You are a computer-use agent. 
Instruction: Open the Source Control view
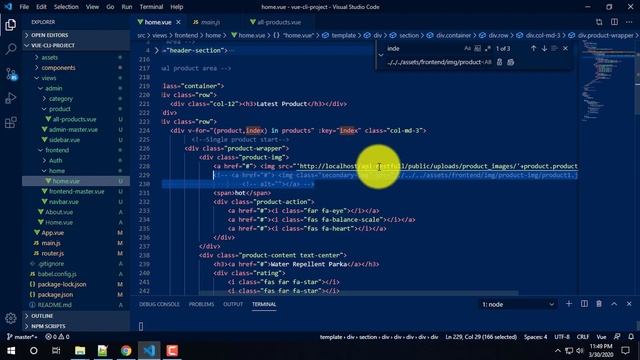11,74
